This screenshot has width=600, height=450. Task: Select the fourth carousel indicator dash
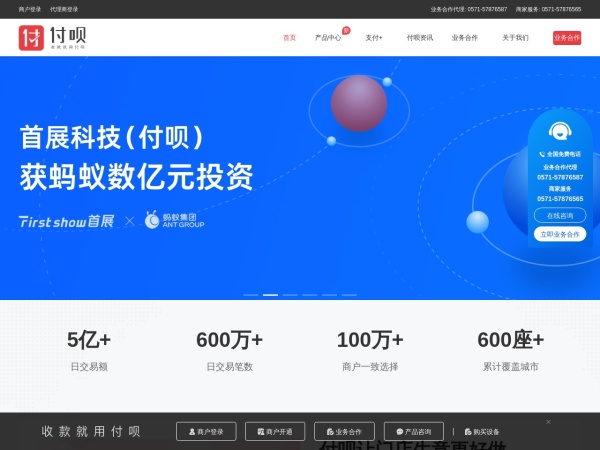coord(310,295)
